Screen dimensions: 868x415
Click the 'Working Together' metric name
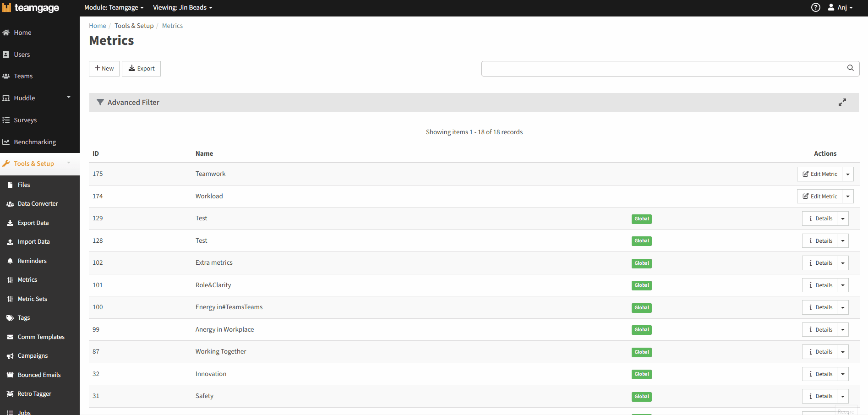tap(221, 352)
